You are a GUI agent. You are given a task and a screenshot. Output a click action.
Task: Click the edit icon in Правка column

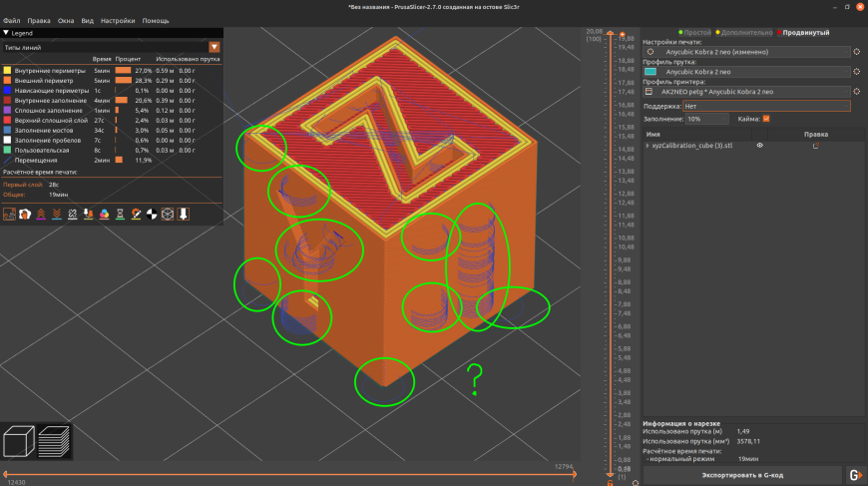coord(815,146)
